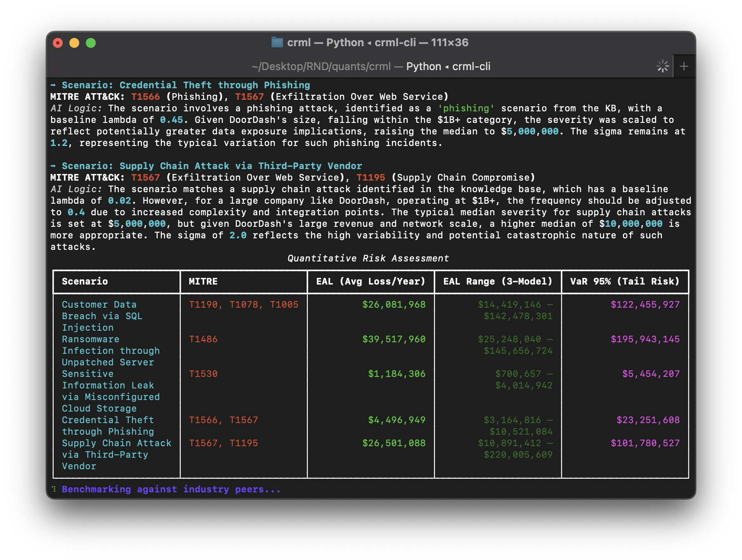Viewport: 742px width, 560px height.
Task: Click the Scenario header 'Credential Theft through Phishing'
Action: point(186,85)
